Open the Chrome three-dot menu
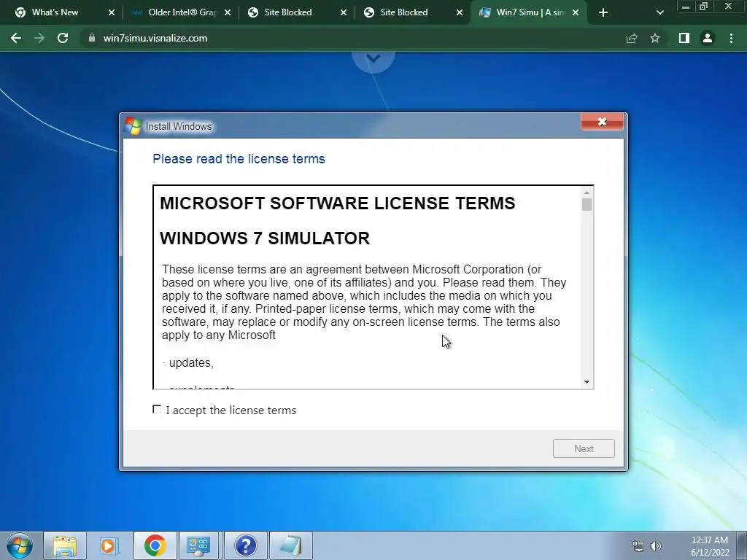 click(731, 38)
